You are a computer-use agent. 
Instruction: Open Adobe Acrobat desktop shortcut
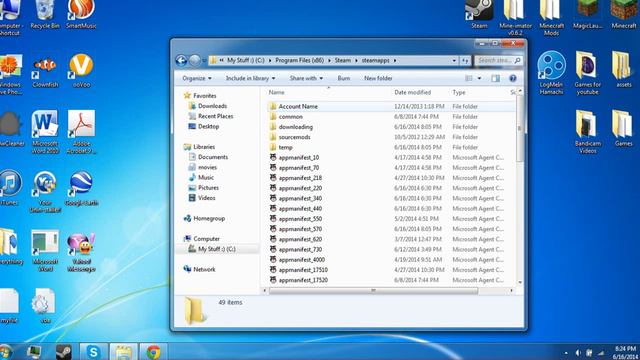[81, 132]
